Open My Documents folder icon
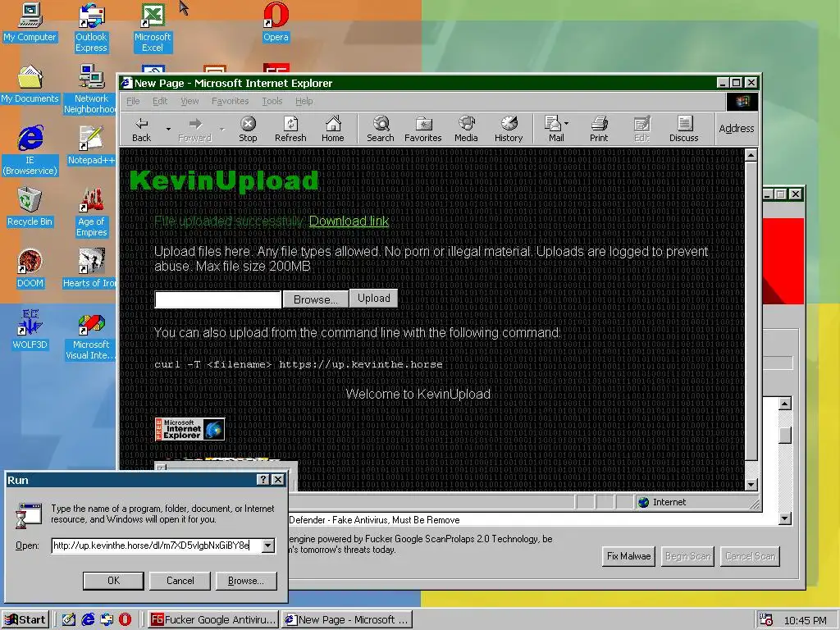This screenshot has width=840, height=630. [30, 84]
